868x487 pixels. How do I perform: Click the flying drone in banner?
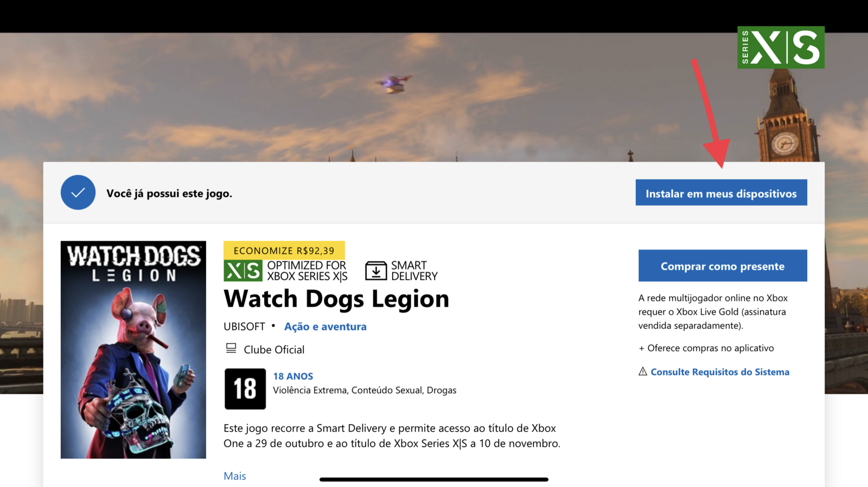(394, 83)
